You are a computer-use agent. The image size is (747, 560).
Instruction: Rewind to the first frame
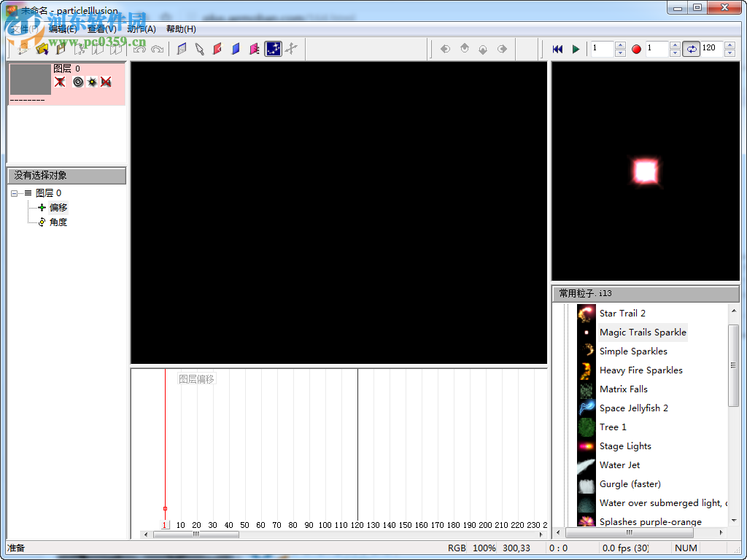[x=557, y=49]
